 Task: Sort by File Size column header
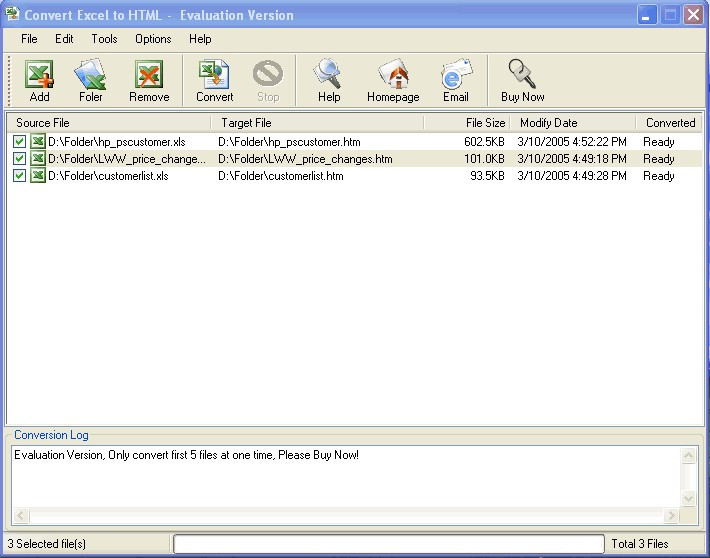pyautogui.click(x=467, y=123)
